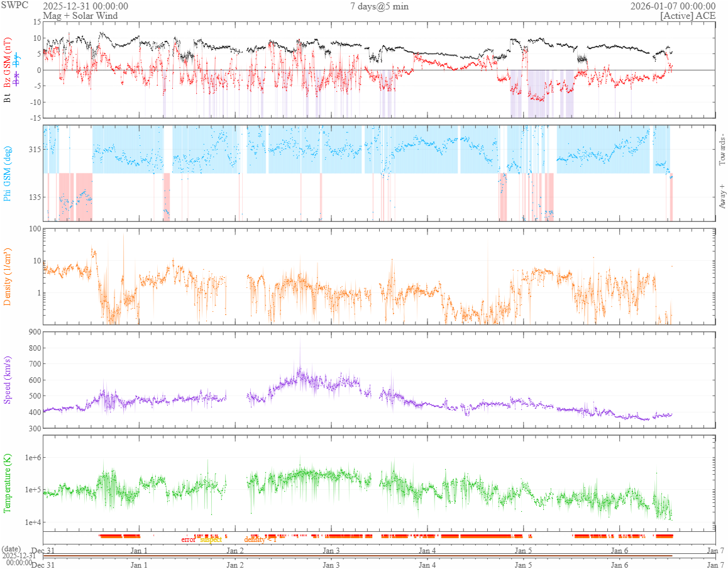Click the 600 tick on the Speed axis

[x=35, y=380]
